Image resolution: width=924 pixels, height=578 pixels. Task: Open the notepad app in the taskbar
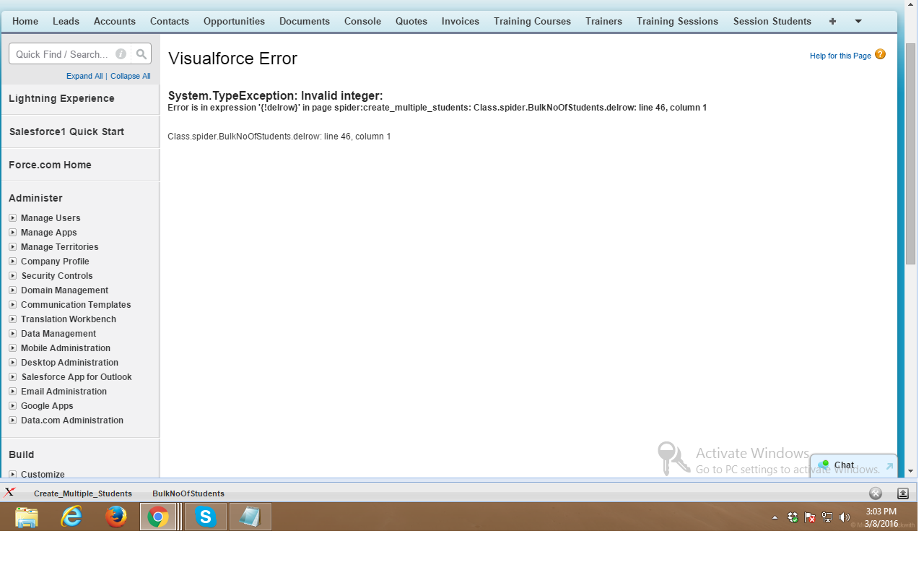[250, 517]
